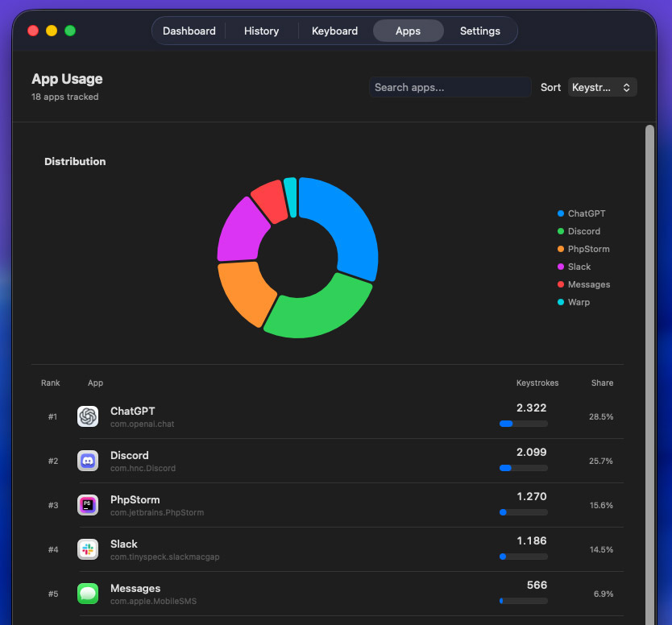Select the Apps tab
This screenshot has height=625, width=672.
(408, 31)
